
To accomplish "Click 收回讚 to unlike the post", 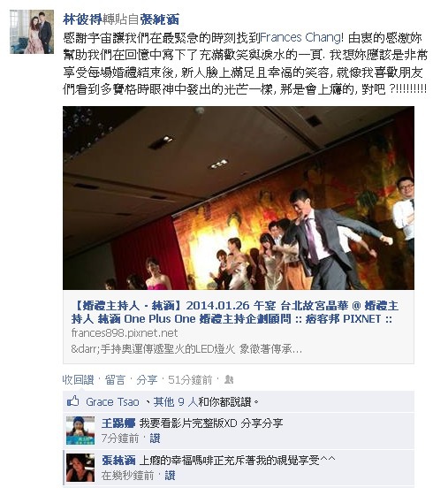I will pyautogui.click(x=79, y=379).
